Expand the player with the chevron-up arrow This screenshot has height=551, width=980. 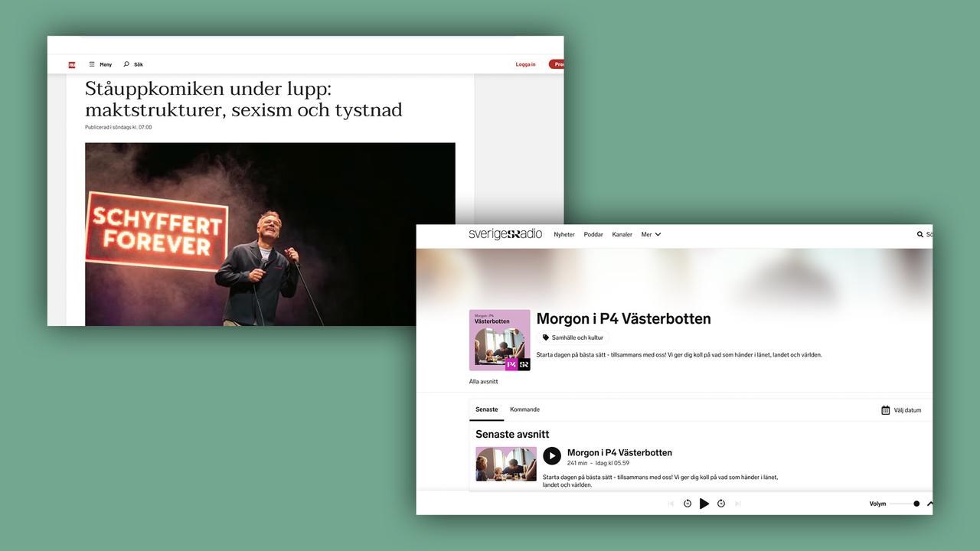pyautogui.click(x=930, y=504)
